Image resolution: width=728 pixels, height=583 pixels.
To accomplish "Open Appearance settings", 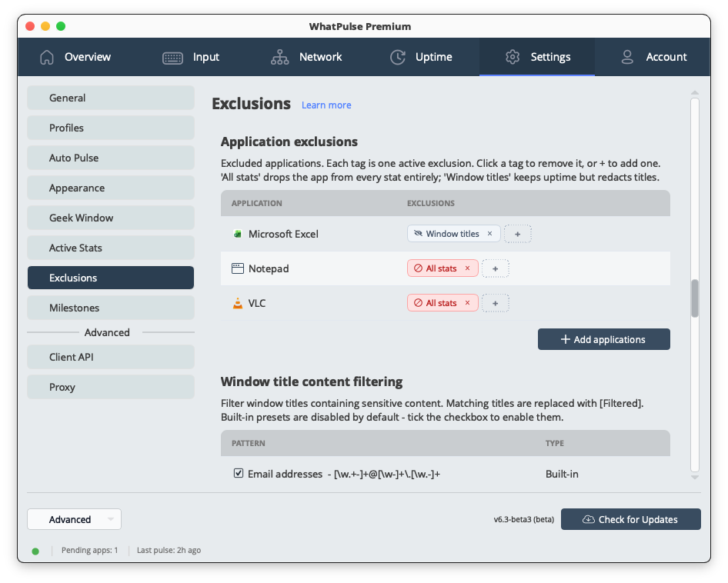I will (111, 188).
